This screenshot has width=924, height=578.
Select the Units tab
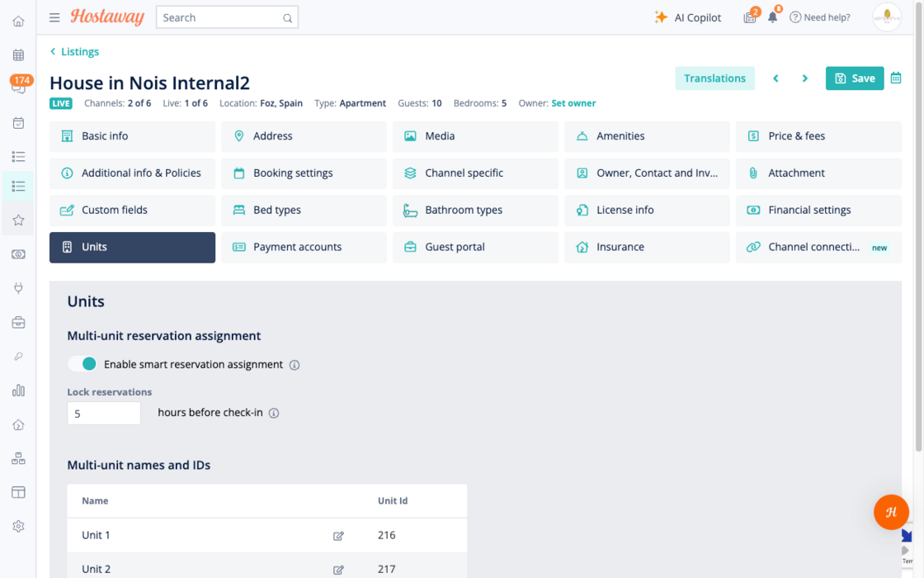pyautogui.click(x=132, y=247)
